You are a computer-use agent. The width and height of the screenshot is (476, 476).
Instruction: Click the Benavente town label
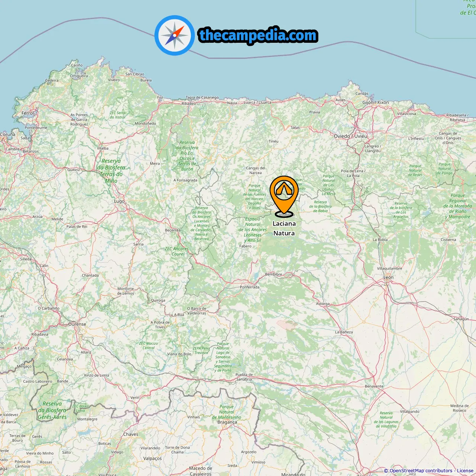click(374, 386)
